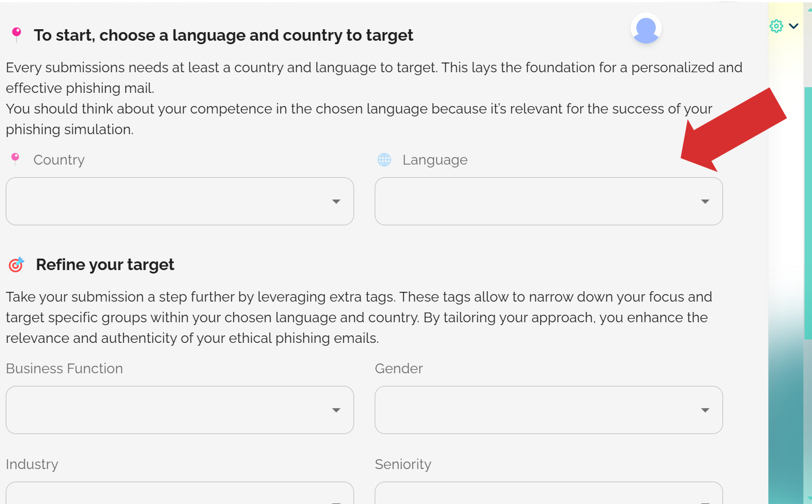The width and height of the screenshot is (812, 504).
Task: Open the Language dropdown
Action: click(548, 201)
